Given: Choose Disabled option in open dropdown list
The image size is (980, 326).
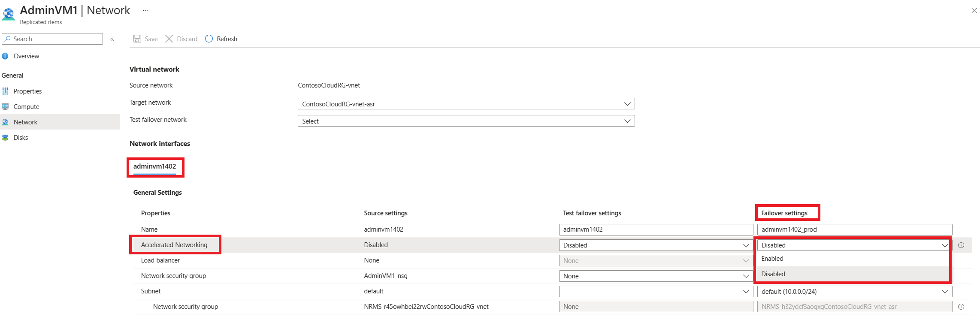Looking at the screenshot, I should pos(773,274).
